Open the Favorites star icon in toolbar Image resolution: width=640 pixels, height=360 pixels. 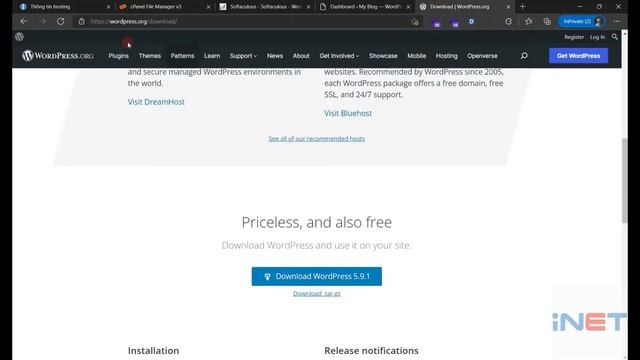pyautogui.click(x=529, y=21)
